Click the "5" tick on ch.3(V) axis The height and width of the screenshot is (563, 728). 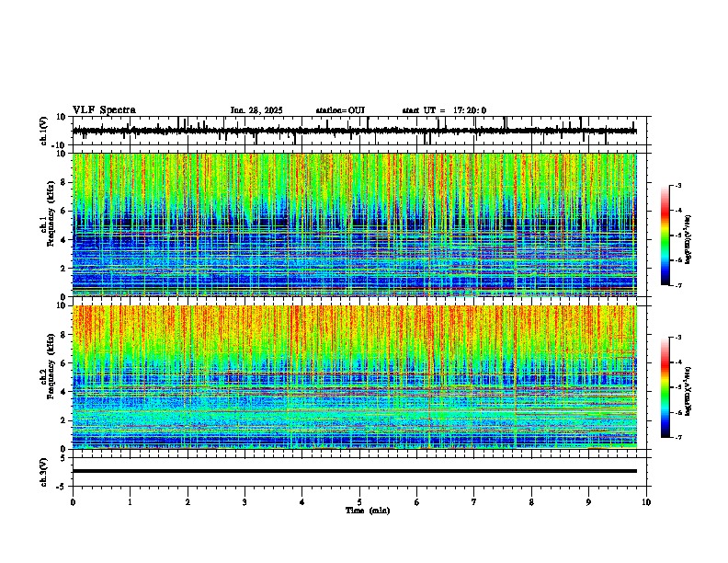point(64,458)
